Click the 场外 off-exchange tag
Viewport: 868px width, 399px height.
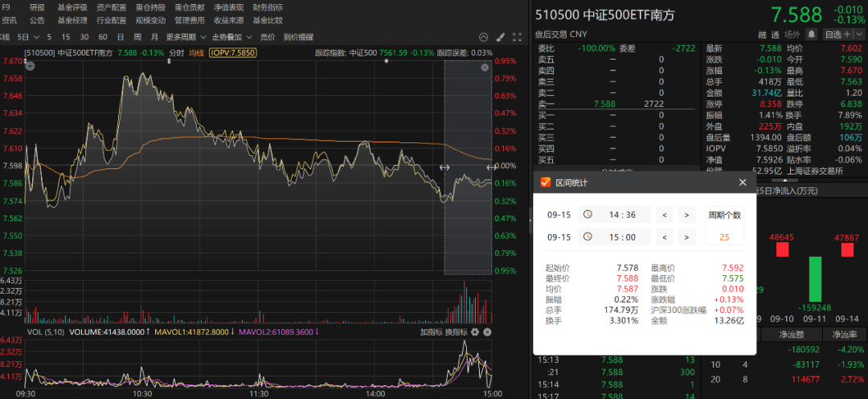(x=792, y=35)
